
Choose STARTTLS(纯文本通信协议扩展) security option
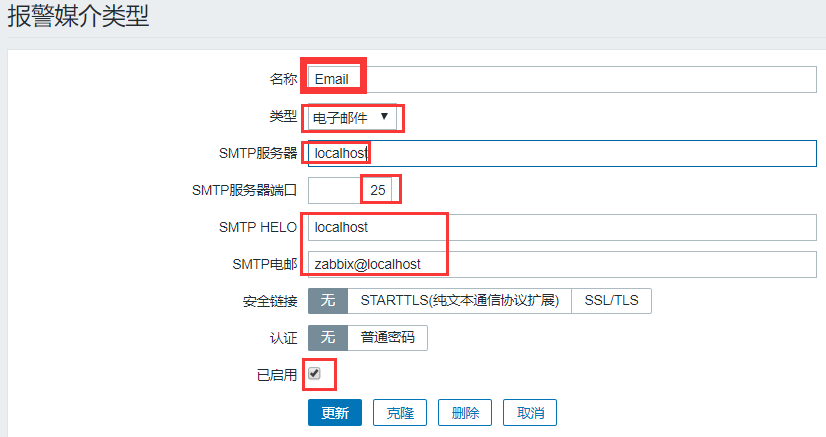(459, 301)
